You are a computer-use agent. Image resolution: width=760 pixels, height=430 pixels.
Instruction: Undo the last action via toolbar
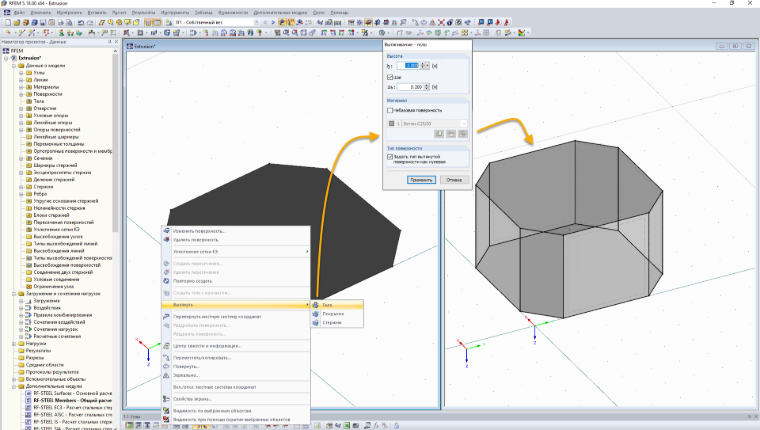[81, 22]
